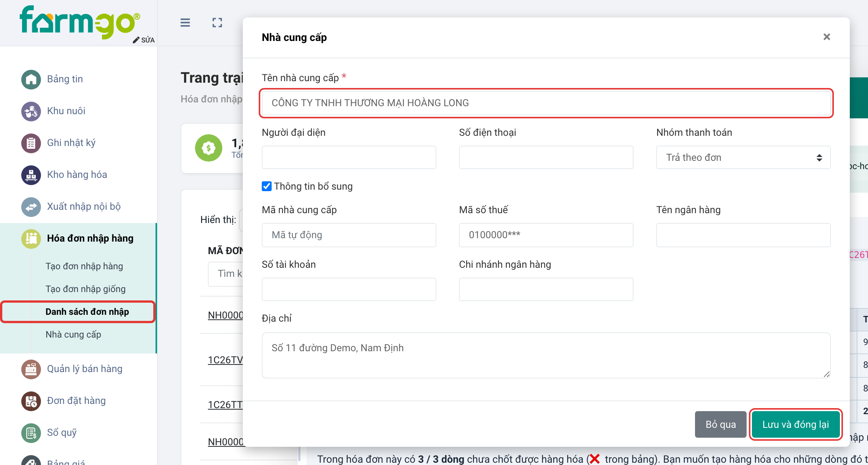Click the Bảng tin home icon

click(x=31, y=79)
